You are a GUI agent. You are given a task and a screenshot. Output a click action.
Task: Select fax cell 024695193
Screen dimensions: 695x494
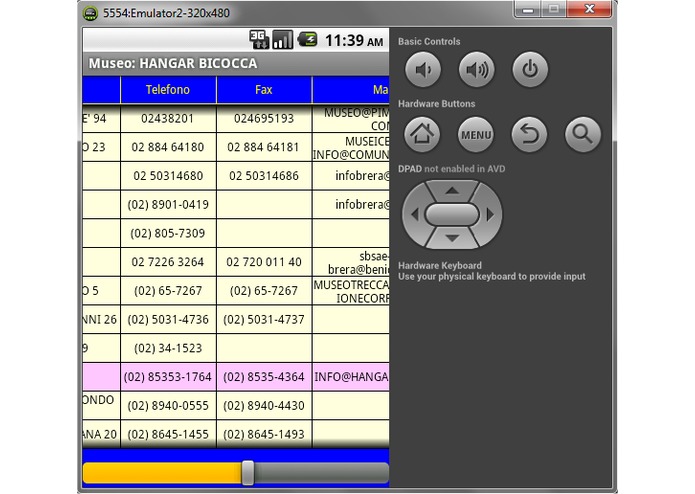[x=264, y=118]
